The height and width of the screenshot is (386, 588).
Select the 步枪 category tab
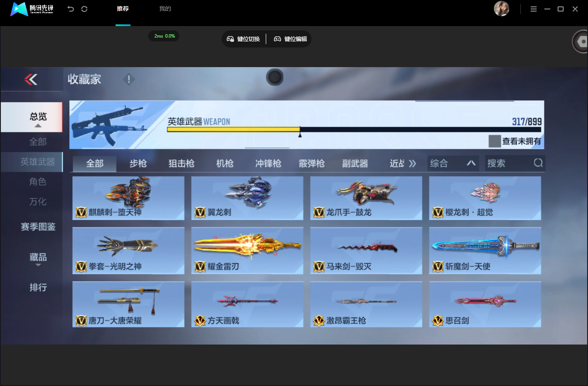coord(138,163)
